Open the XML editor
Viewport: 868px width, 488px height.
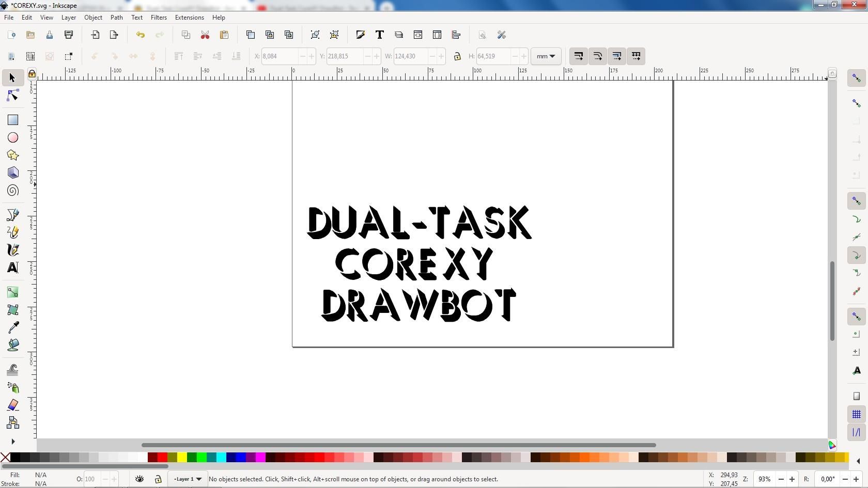[417, 35]
